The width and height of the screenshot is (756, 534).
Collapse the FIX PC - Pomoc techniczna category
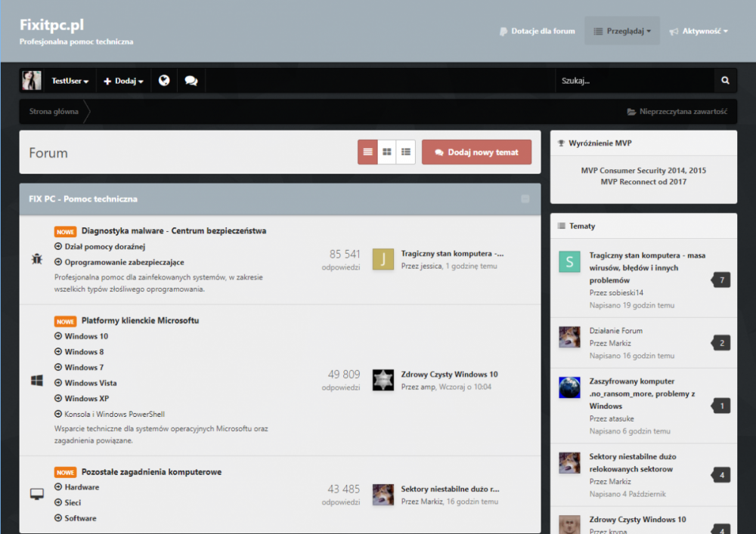tap(525, 199)
